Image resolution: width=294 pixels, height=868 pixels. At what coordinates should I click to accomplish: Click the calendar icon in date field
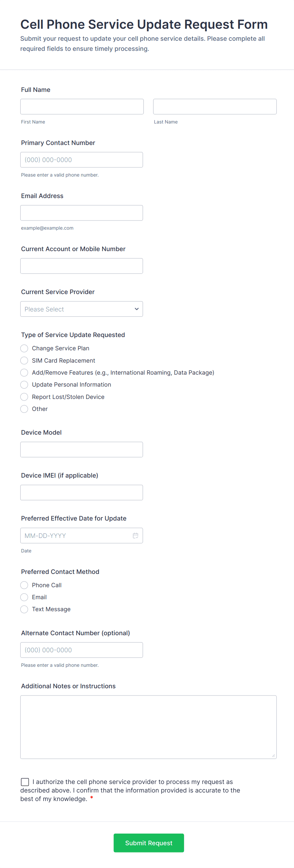(136, 535)
